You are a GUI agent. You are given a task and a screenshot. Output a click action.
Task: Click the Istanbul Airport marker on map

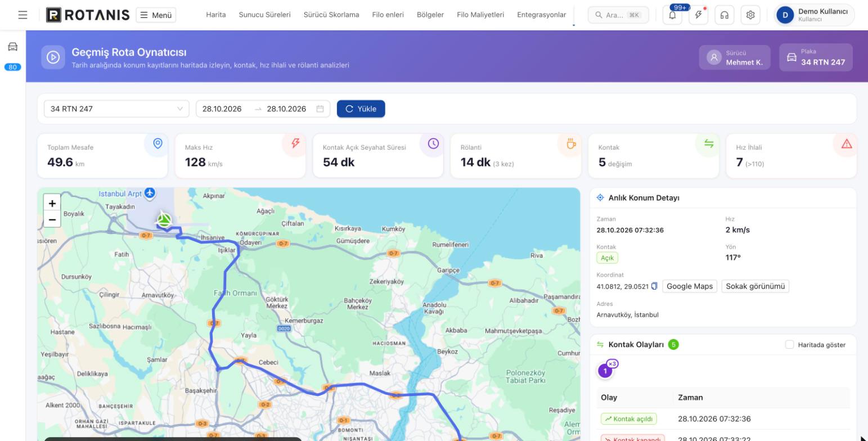[x=150, y=193]
